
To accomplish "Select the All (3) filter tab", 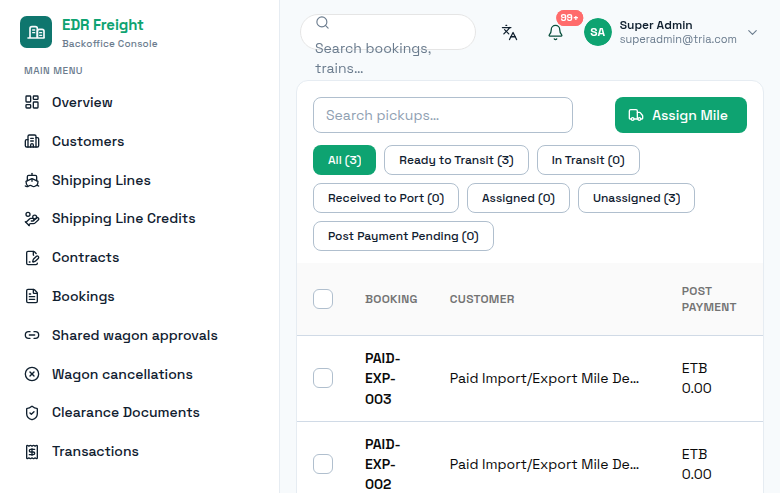I will click(344, 160).
